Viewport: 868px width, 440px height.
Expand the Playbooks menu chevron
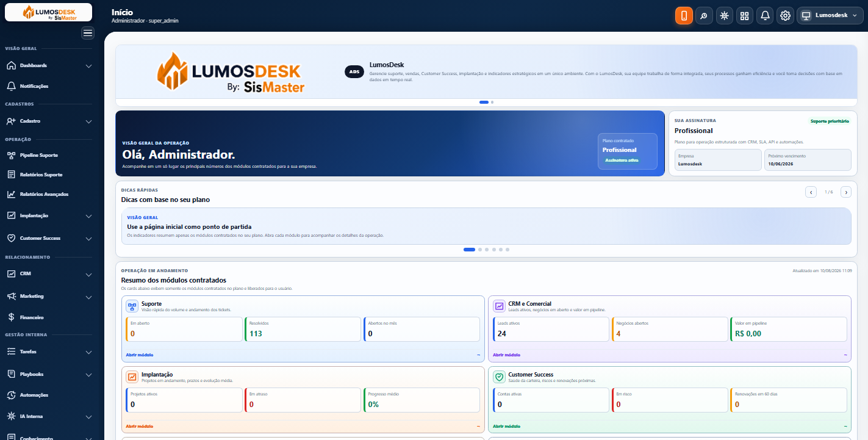[x=88, y=375]
